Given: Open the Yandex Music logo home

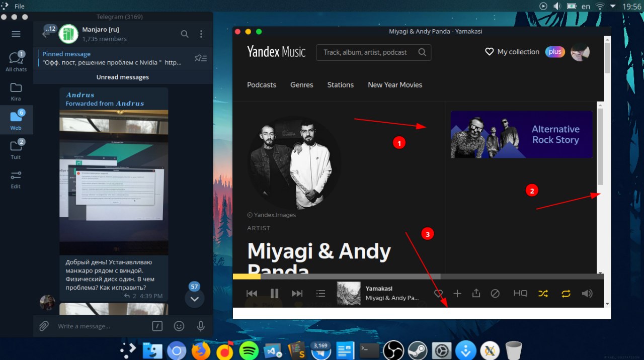Looking at the screenshot, I should pyautogui.click(x=276, y=52).
